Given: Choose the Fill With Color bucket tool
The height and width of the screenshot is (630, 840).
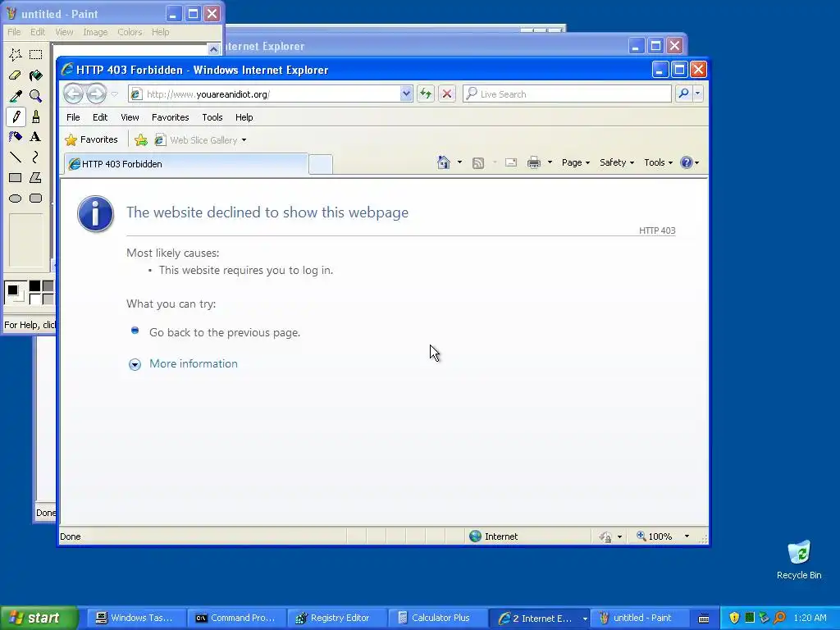Looking at the screenshot, I should [x=36, y=75].
